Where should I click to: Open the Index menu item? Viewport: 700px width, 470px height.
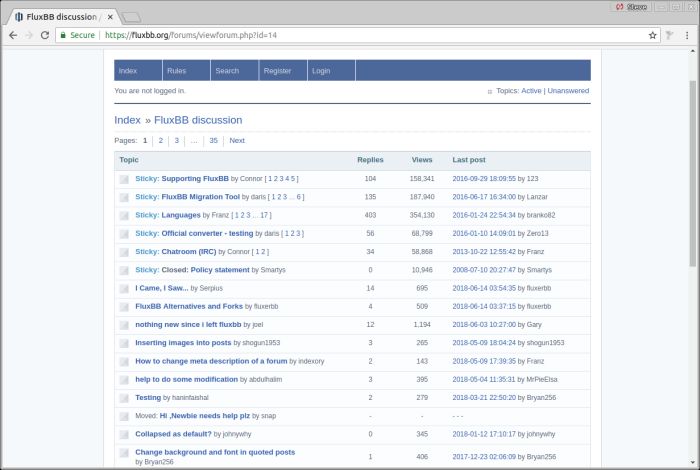[x=138, y=71]
